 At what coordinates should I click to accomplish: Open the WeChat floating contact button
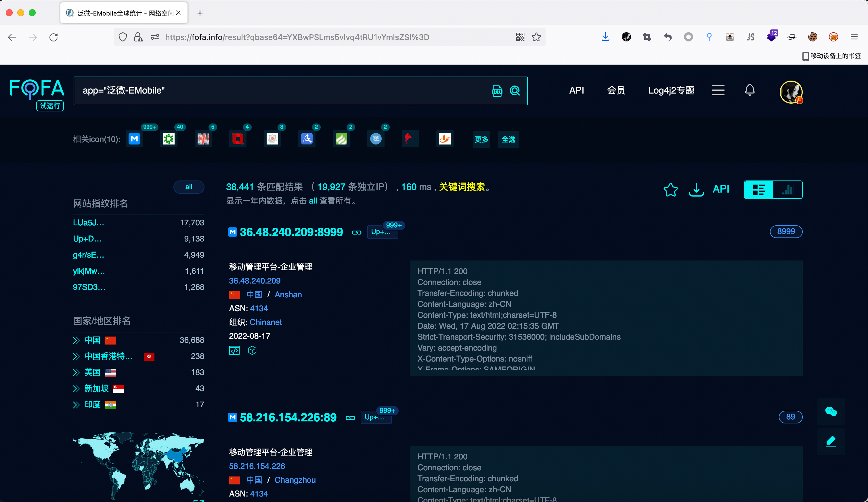(831, 411)
